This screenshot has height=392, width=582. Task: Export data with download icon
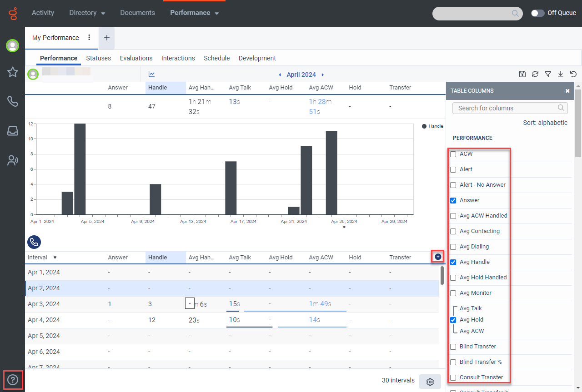pos(561,74)
